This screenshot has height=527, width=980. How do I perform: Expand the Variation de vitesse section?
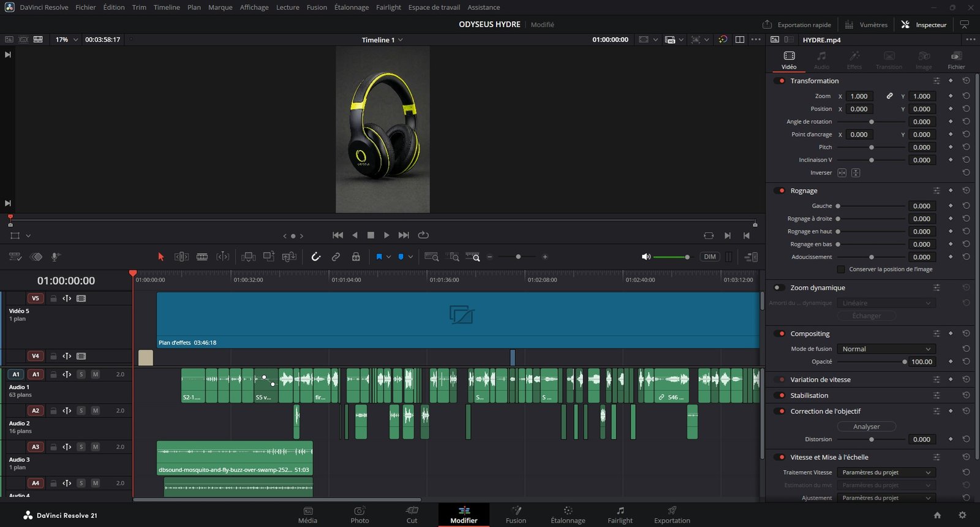coord(820,380)
